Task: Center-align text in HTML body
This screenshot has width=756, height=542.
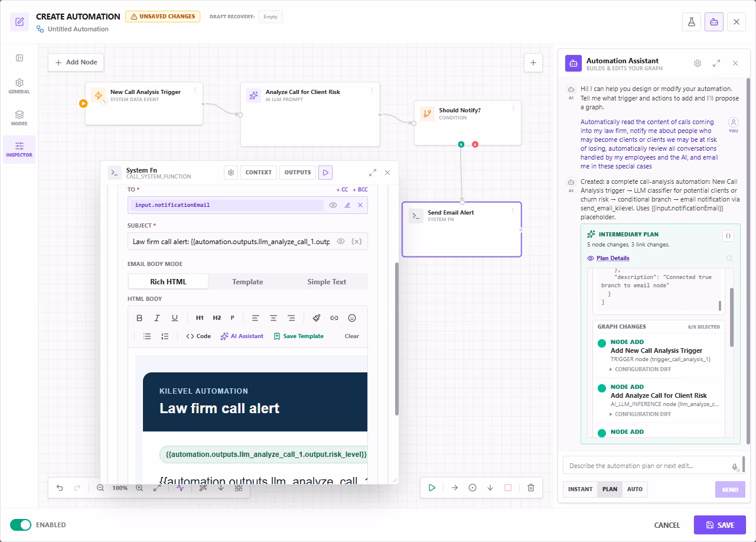Action: 273,318
